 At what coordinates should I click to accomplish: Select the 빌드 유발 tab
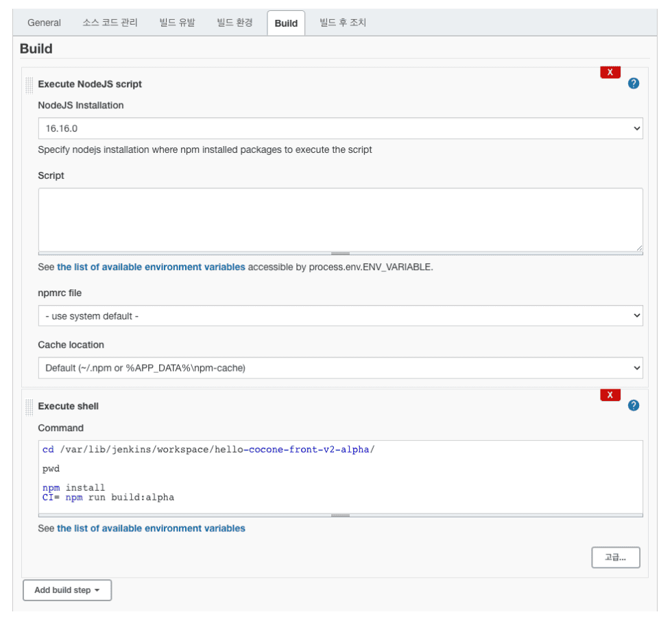coord(177,23)
